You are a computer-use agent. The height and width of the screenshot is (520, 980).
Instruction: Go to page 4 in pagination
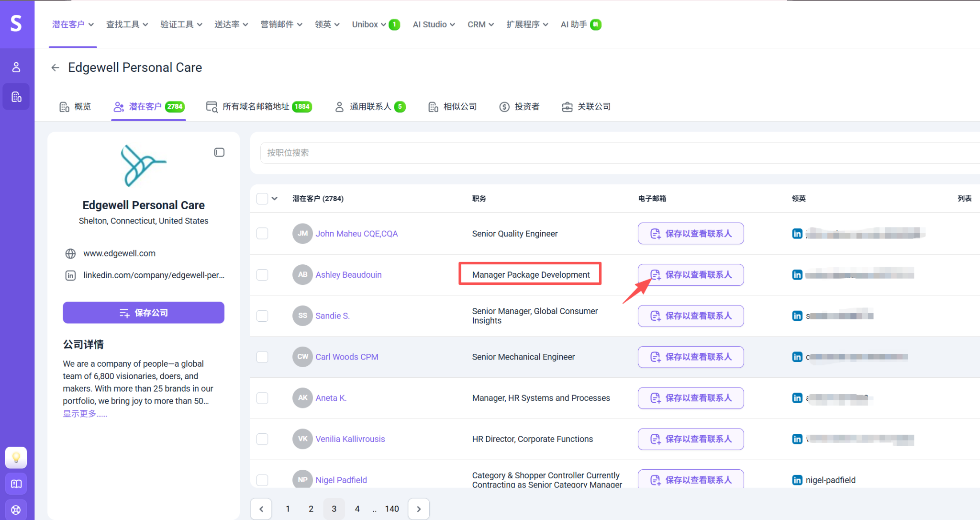tap(357, 509)
